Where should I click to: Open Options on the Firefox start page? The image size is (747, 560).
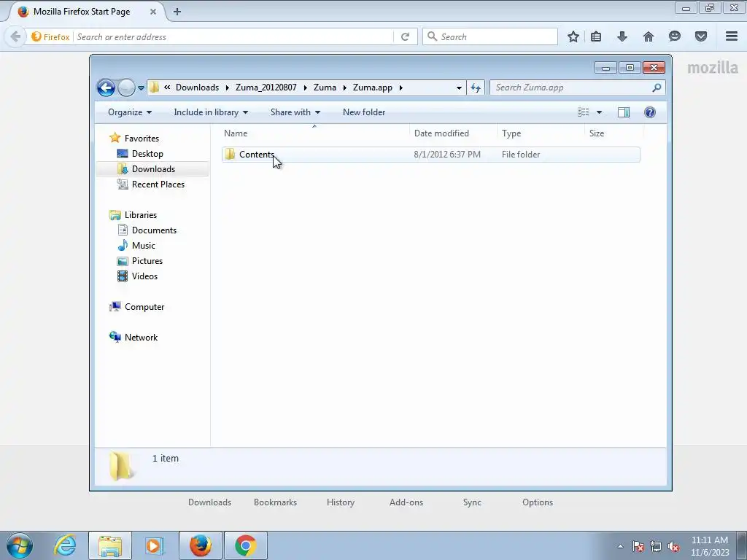point(538,502)
